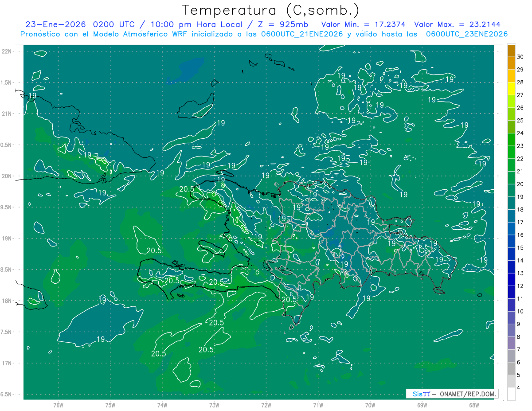This screenshot has width=532, height=411.
Task: Click the color bar segment between 29 and 30
Action: pyautogui.click(x=511, y=63)
